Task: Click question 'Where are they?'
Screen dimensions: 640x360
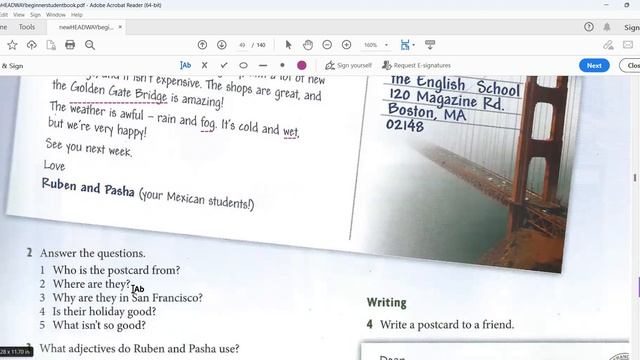Action: click(91, 284)
